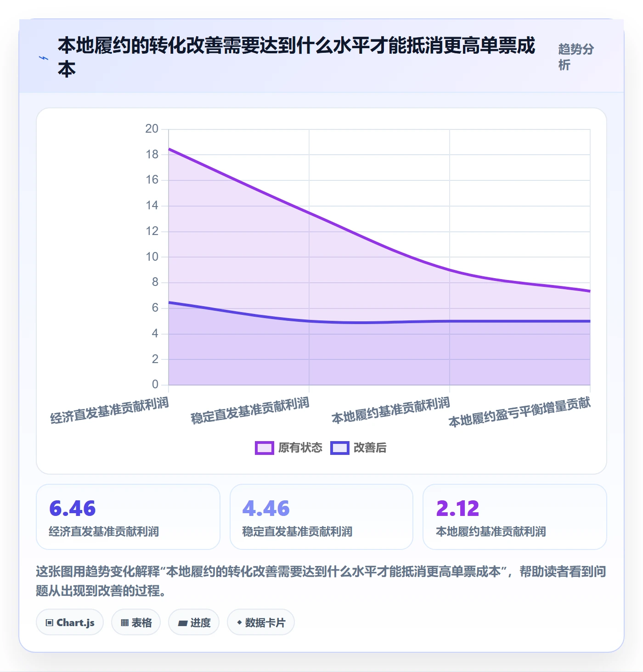643x672 pixels.
Task: Click the 趋势分析 label in the header
Action: click(576, 57)
